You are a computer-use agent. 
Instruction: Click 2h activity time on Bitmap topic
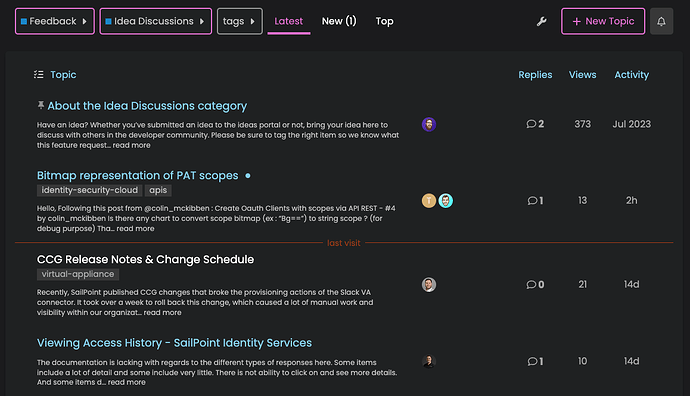click(x=631, y=201)
